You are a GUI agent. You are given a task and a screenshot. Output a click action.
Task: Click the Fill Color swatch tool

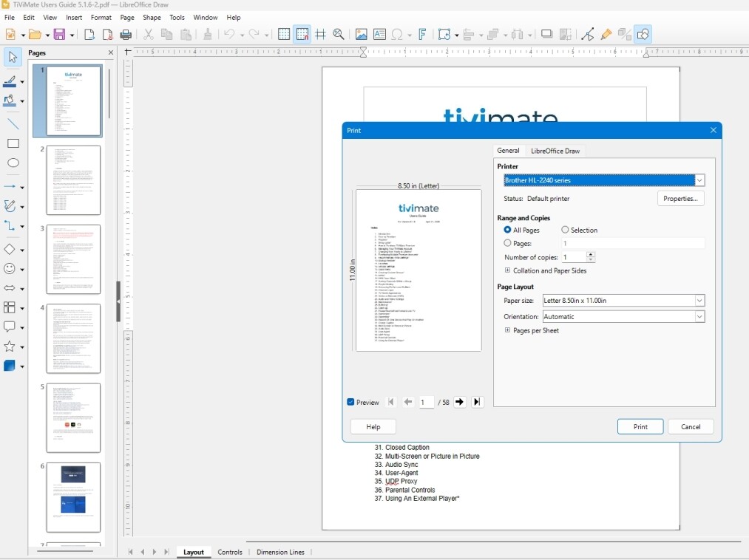tap(10, 100)
